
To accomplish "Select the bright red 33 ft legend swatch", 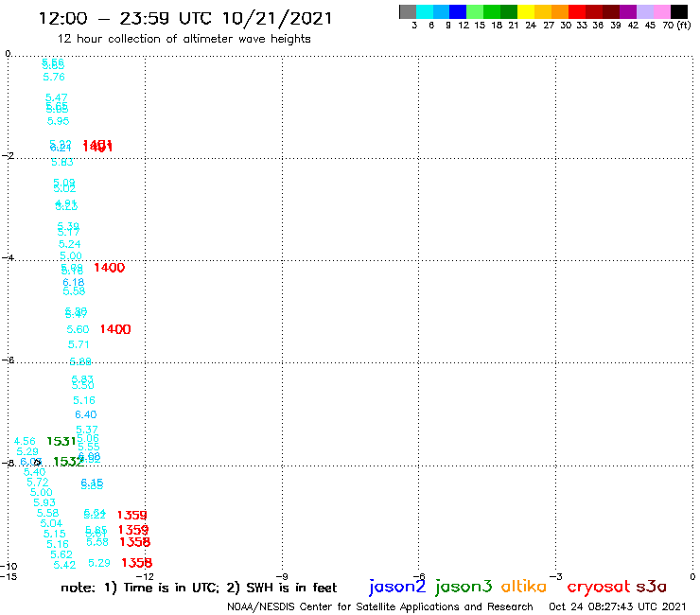I will pyautogui.click(x=577, y=11).
